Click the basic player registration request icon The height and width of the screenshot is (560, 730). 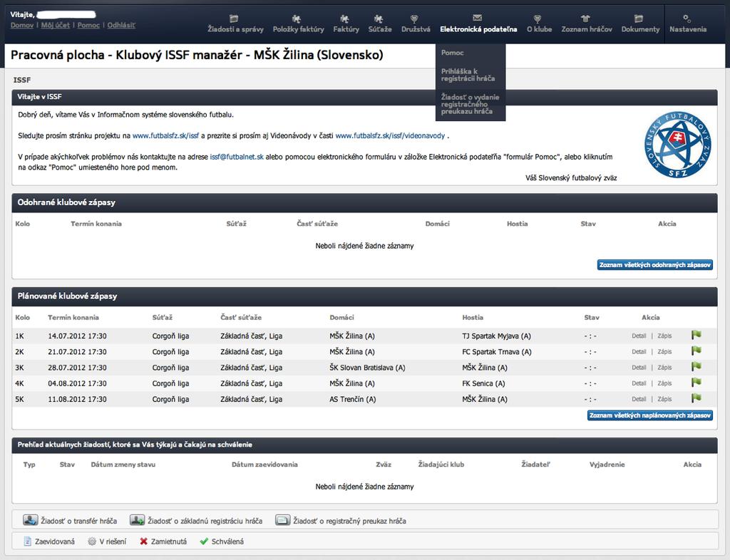[x=138, y=520]
